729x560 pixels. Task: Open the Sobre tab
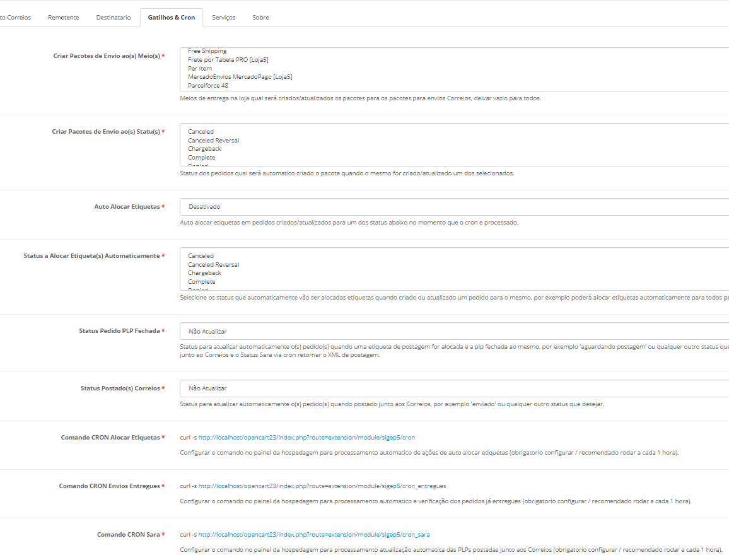pos(260,18)
